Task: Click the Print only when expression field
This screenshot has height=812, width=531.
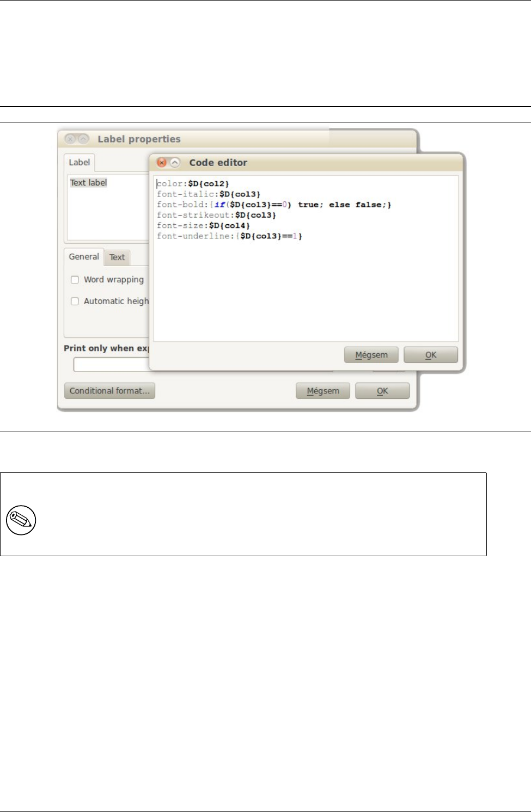Action: click(x=112, y=365)
